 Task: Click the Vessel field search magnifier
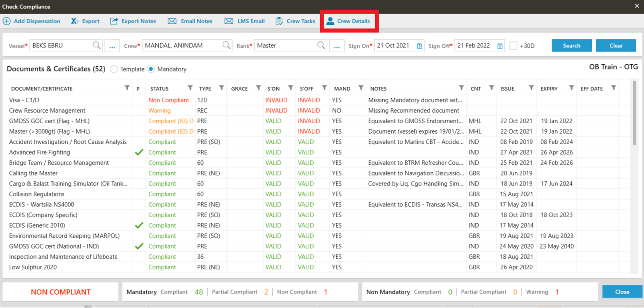click(x=96, y=45)
